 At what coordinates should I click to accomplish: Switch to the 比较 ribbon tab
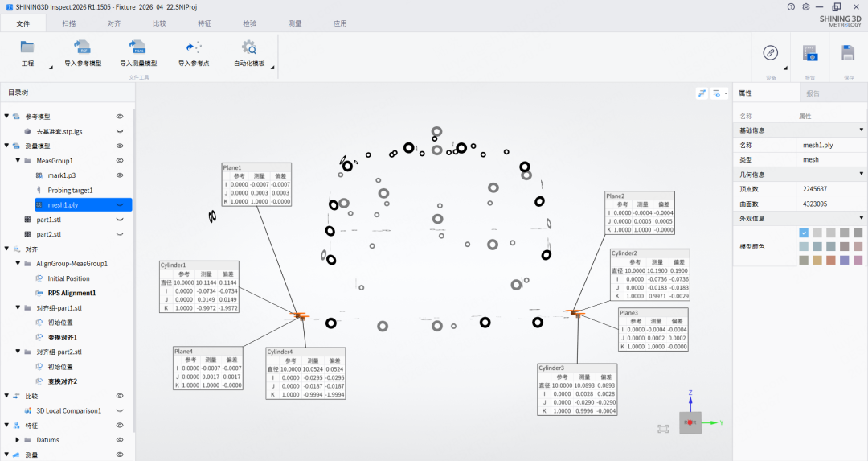pos(159,23)
